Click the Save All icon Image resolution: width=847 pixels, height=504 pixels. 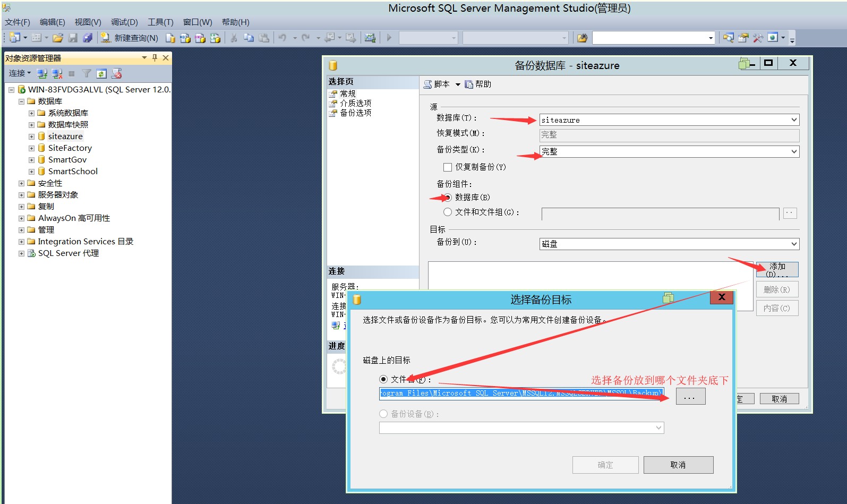[x=88, y=38]
